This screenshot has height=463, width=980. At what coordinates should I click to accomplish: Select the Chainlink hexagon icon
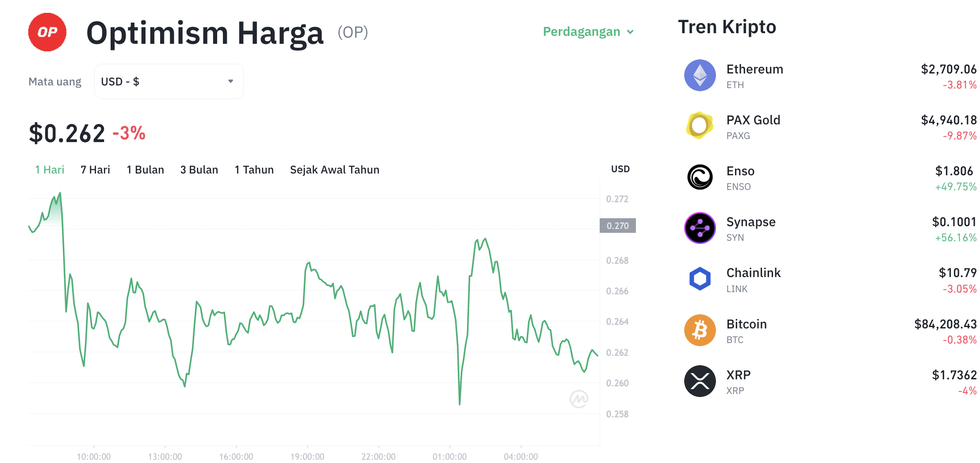(x=700, y=279)
